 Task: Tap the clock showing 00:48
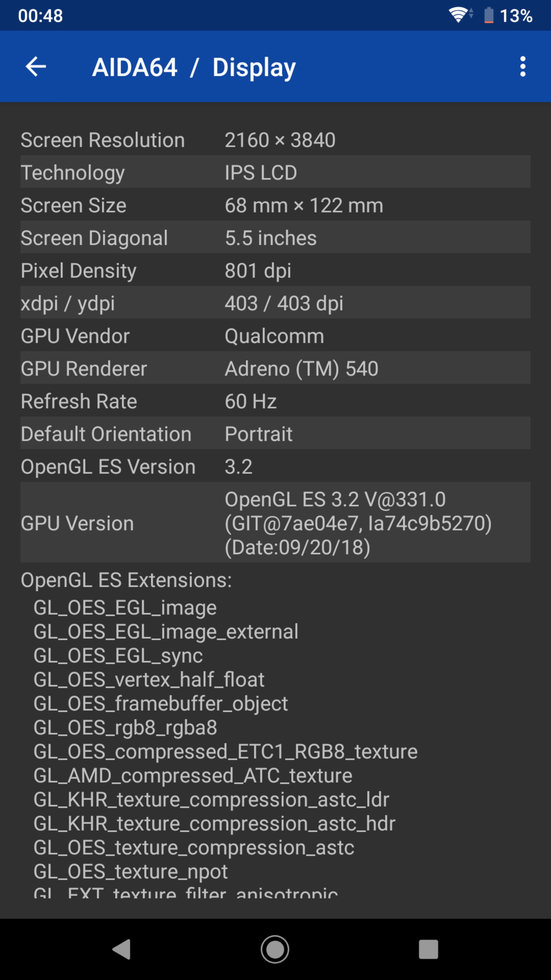coord(40,15)
